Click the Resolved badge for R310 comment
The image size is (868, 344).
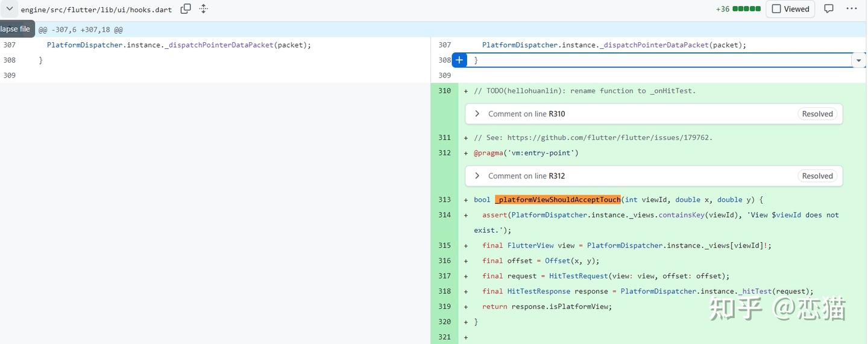pyautogui.click(x=817, y=114)
